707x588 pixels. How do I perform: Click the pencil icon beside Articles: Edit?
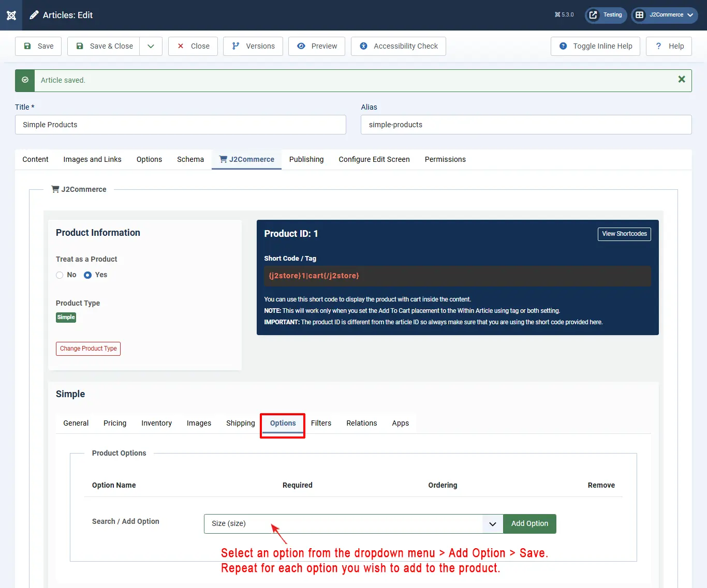click(34, 15)
